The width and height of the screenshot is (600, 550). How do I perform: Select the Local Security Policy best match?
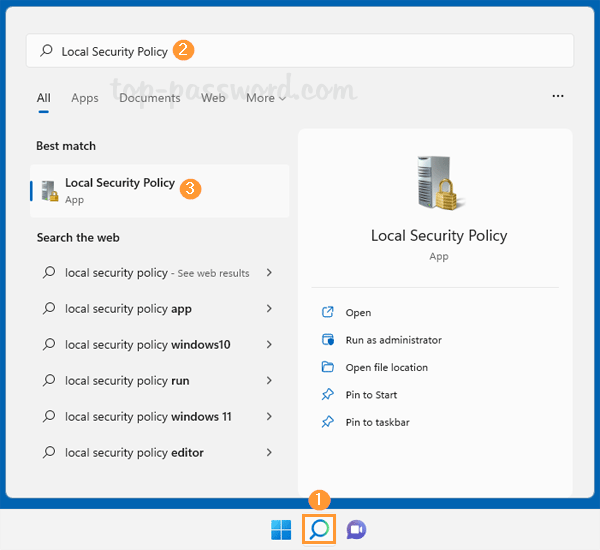click(120, 190)
